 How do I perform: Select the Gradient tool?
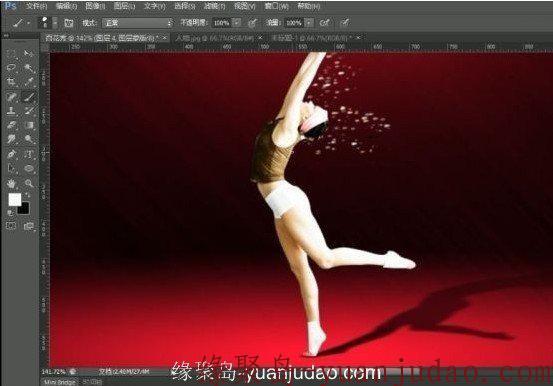29,125
